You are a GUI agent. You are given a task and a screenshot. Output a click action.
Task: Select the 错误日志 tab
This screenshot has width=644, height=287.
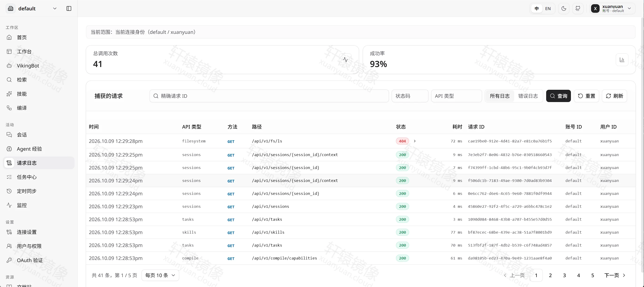(x=528, y=96)
